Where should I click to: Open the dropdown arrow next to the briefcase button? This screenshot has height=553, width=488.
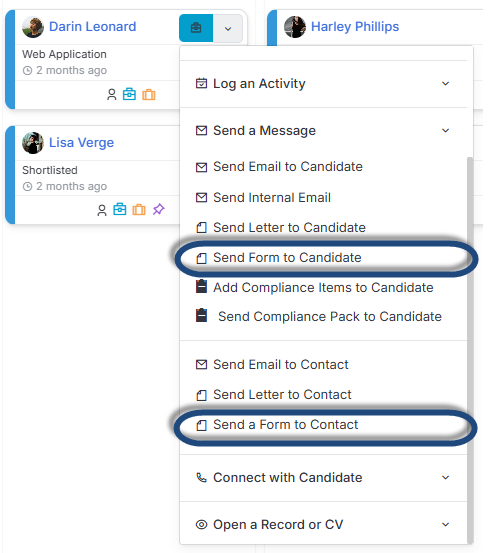[x=228, y=28]
